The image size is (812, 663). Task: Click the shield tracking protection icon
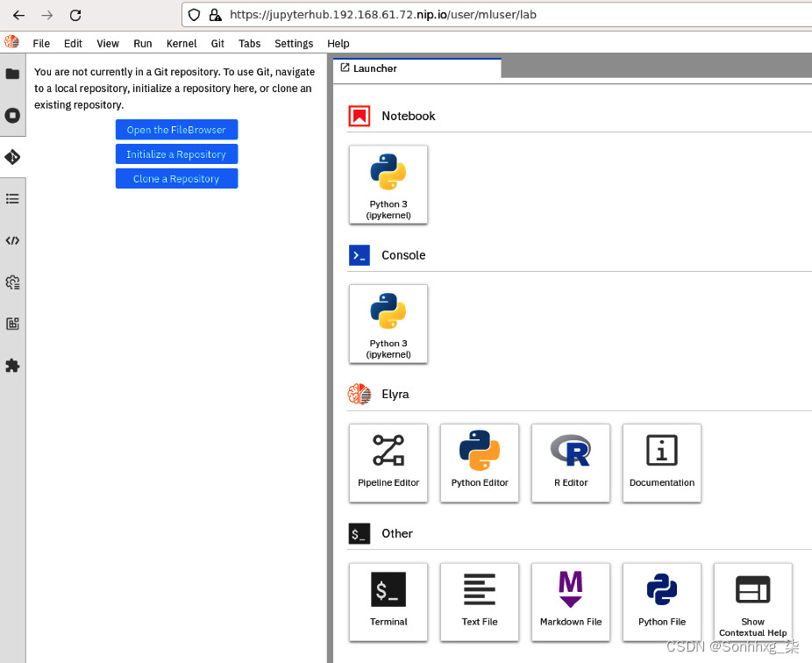194,15
